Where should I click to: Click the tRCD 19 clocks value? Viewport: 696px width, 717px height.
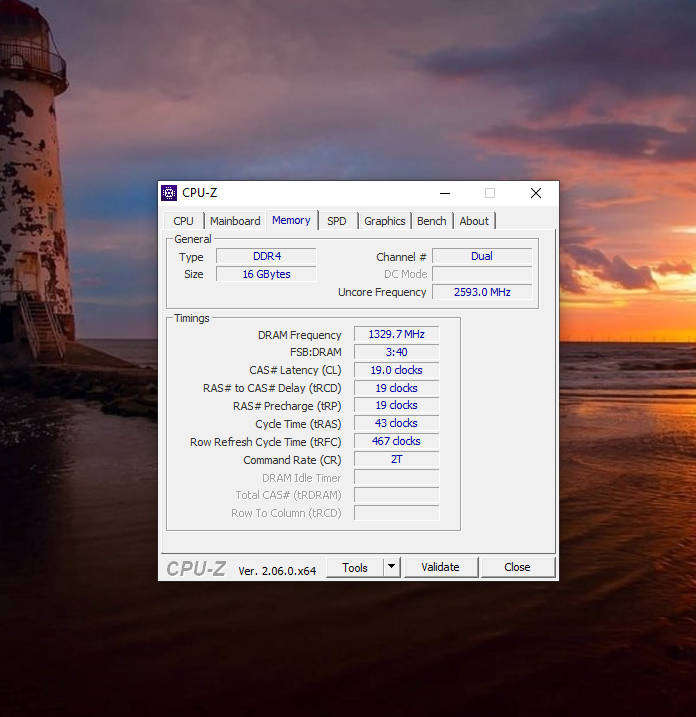396,388
